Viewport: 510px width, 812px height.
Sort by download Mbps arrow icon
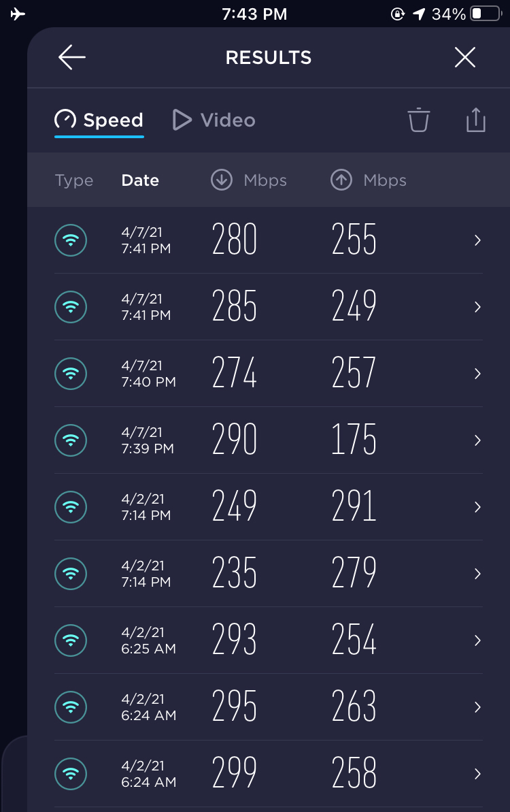(x=222, y=180)
